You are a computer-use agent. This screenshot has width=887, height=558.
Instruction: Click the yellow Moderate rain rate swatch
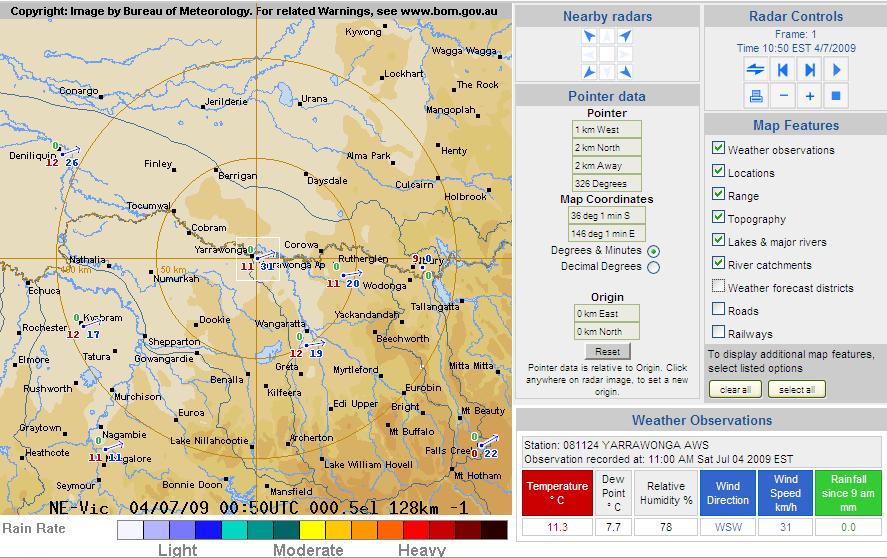(x=312, y=530)
